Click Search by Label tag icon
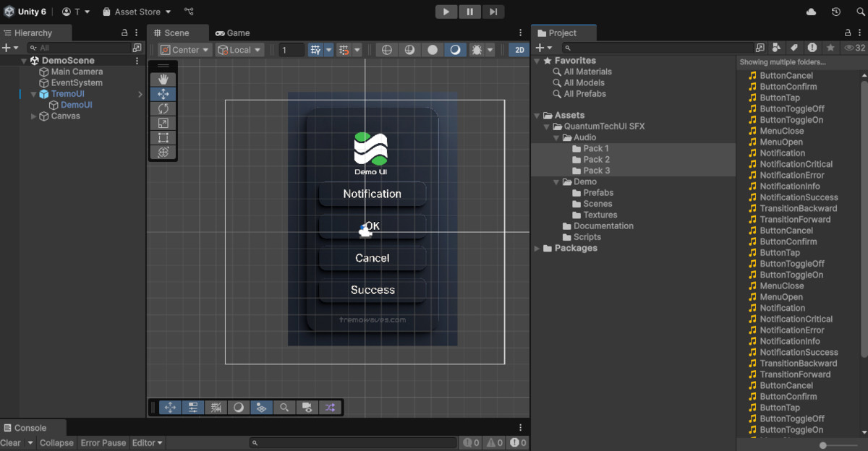This screenshot has width=868, height=451. click(x=793, y=48)
